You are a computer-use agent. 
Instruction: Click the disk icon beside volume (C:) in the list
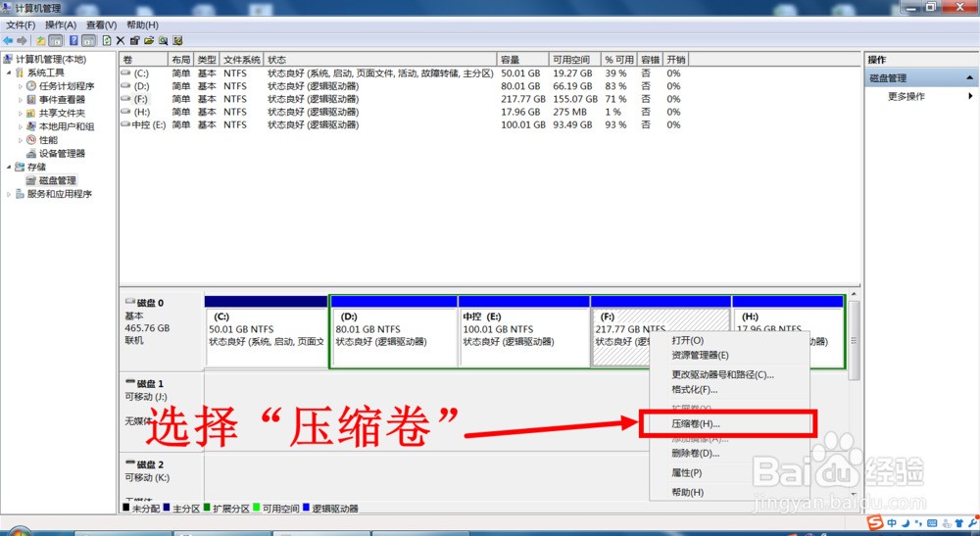pyautogui.click(x=125, y=73)
